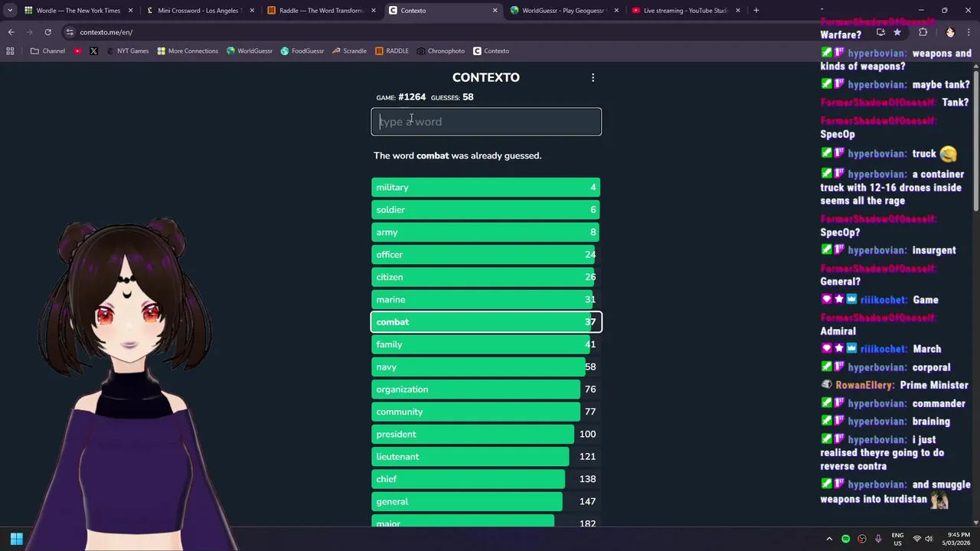Viewport: 980px width, 551px height.
Task: Close the Contexto browser tab
Action: click(495, 11)
